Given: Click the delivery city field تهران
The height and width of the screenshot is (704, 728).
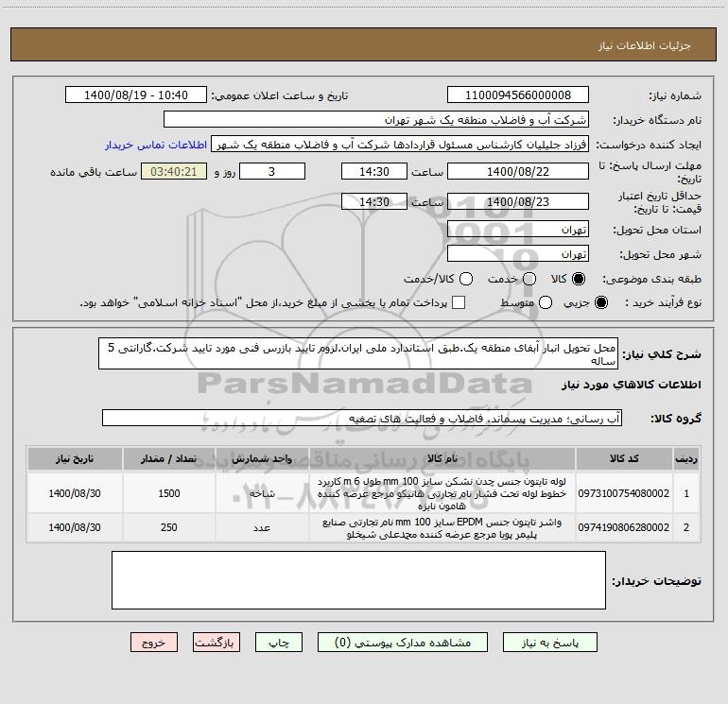Looking at the screenshot, I should click(518, 254).
